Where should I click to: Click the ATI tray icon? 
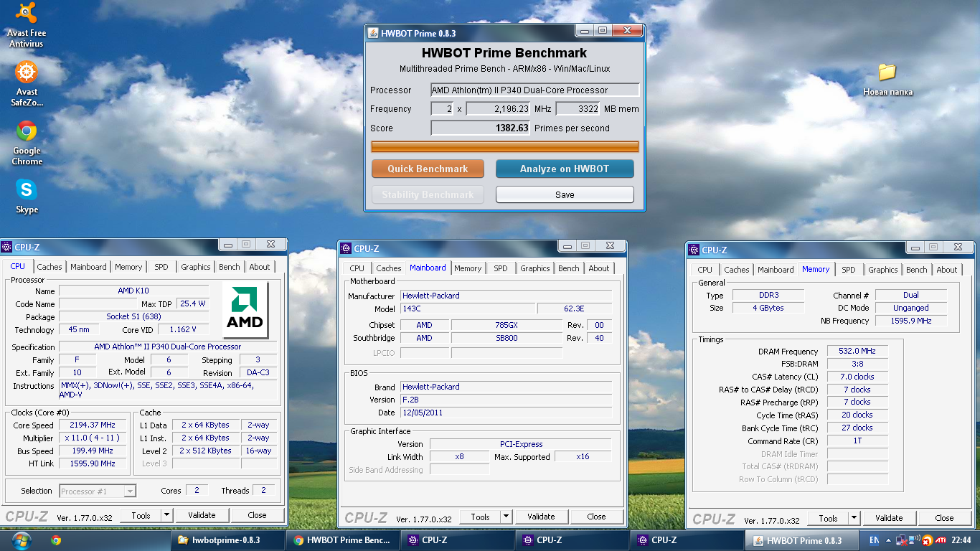point(941,540)
